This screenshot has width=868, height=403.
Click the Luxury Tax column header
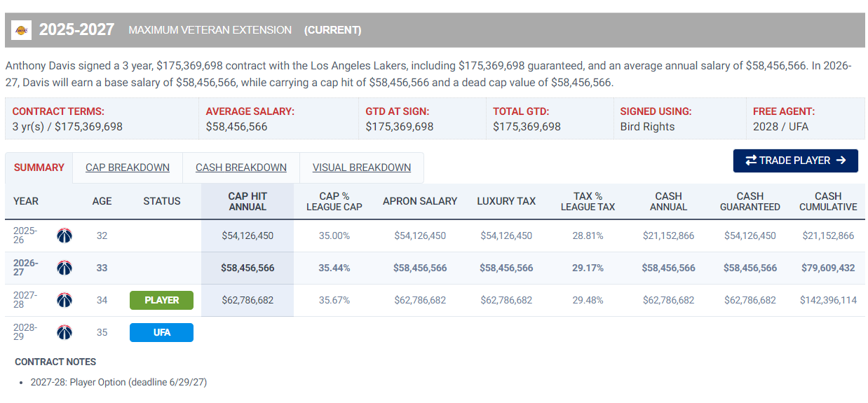click(506, 201)
